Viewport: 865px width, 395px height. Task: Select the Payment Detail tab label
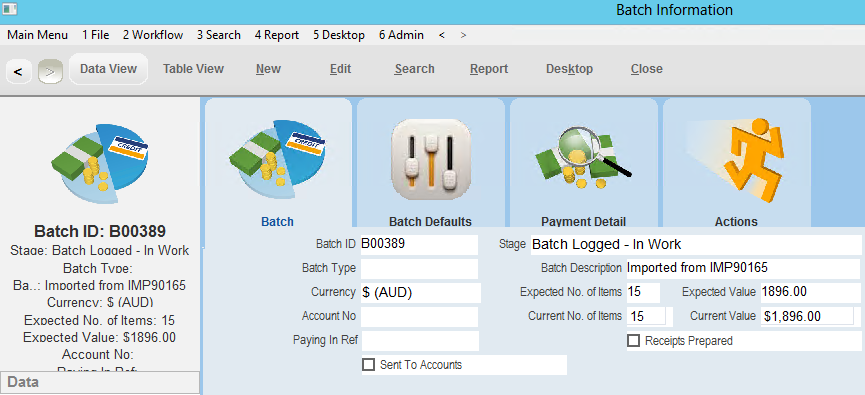(x=584, y=222)
